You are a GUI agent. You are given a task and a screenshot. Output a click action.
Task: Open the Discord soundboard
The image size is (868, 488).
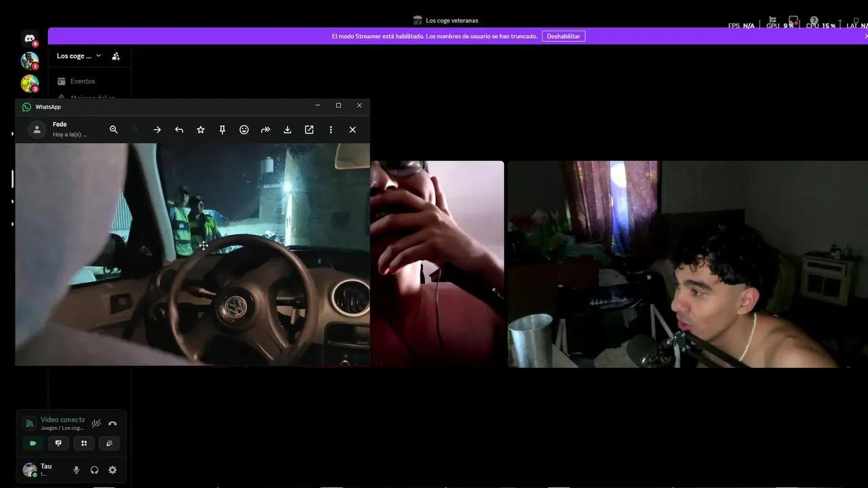tap(109, 443)
